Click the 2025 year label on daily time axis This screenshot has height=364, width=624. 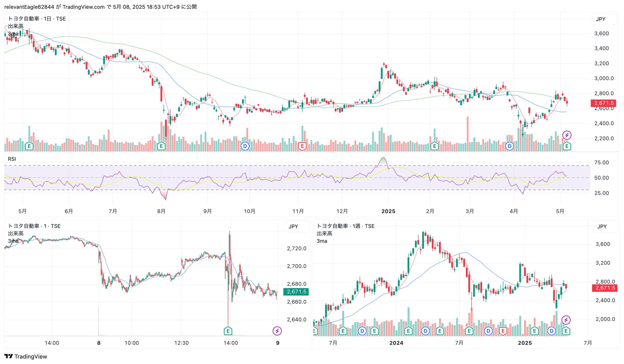tap(388, 211)
